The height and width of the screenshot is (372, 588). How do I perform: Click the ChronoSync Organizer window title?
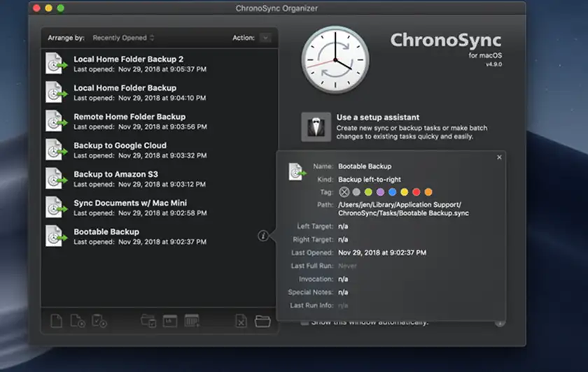(x=276, y=8)
